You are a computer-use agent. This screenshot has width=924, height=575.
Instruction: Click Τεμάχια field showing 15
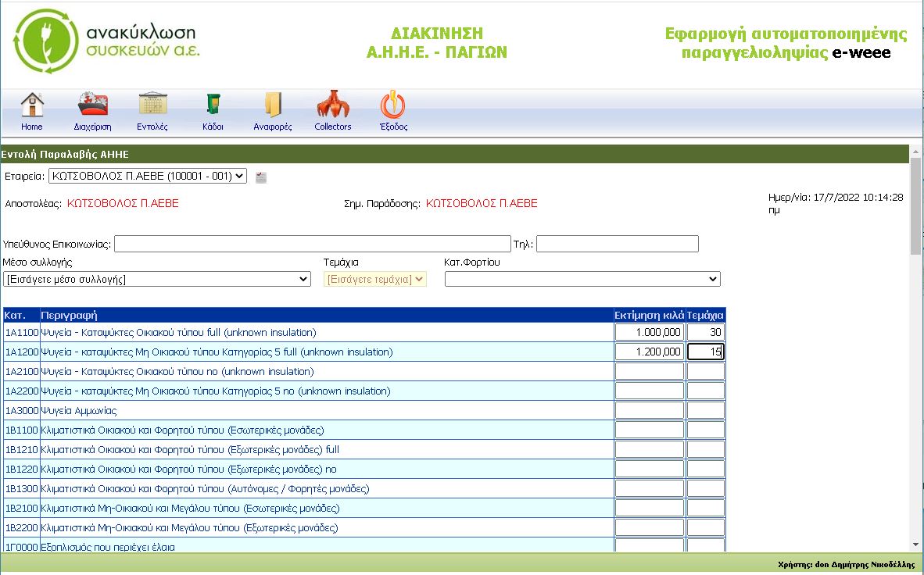(x=705, y=352)
